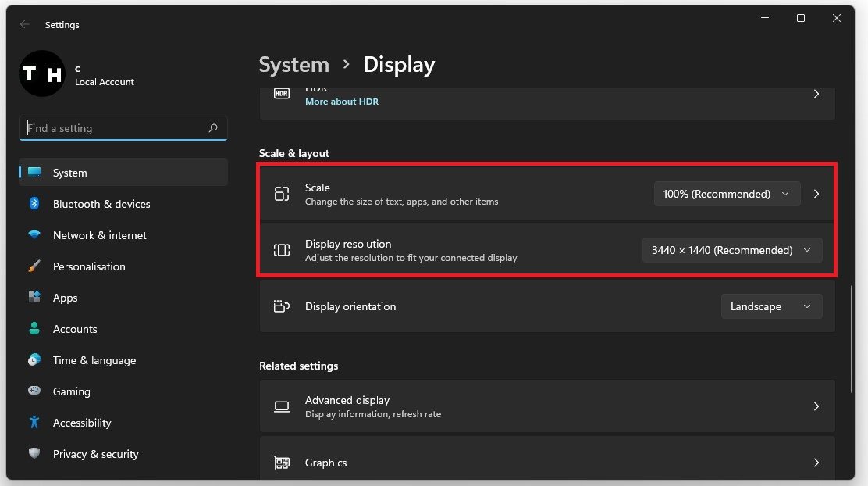Select the Time & language globe icon
This screenshot has width=868, height=486.
click(x=34, y=360)
